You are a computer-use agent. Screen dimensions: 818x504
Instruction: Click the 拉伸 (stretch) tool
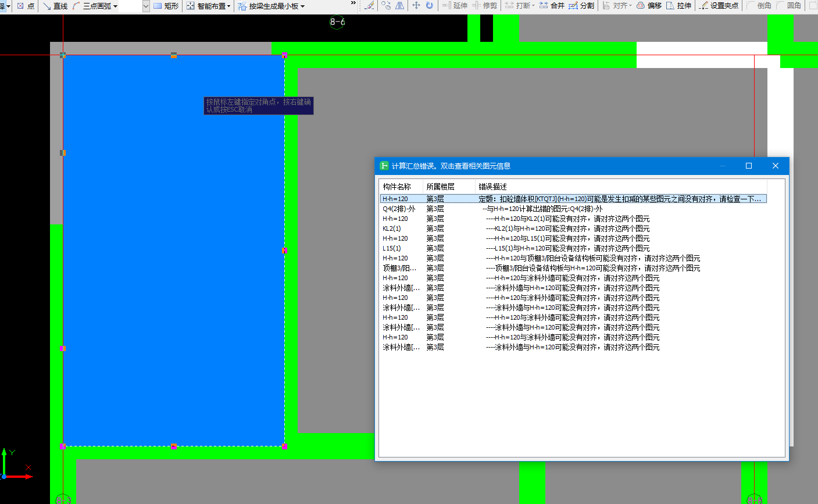click(678, 6)
